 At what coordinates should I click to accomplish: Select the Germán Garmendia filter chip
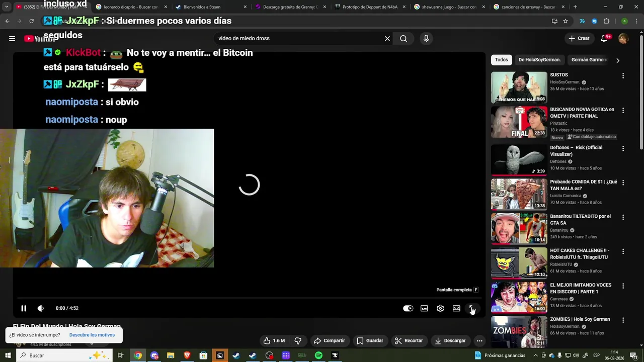[x=590, y=60]
